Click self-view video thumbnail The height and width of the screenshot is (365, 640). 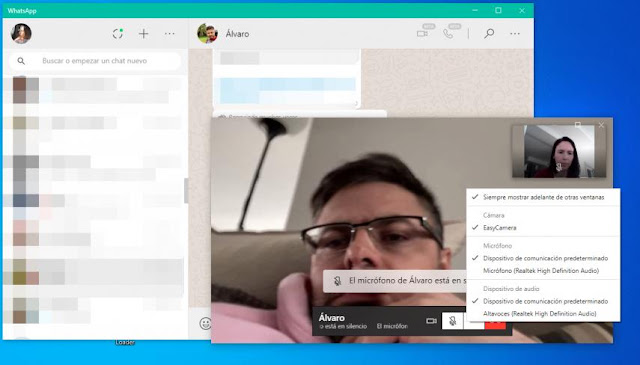(x=559, y=151)
